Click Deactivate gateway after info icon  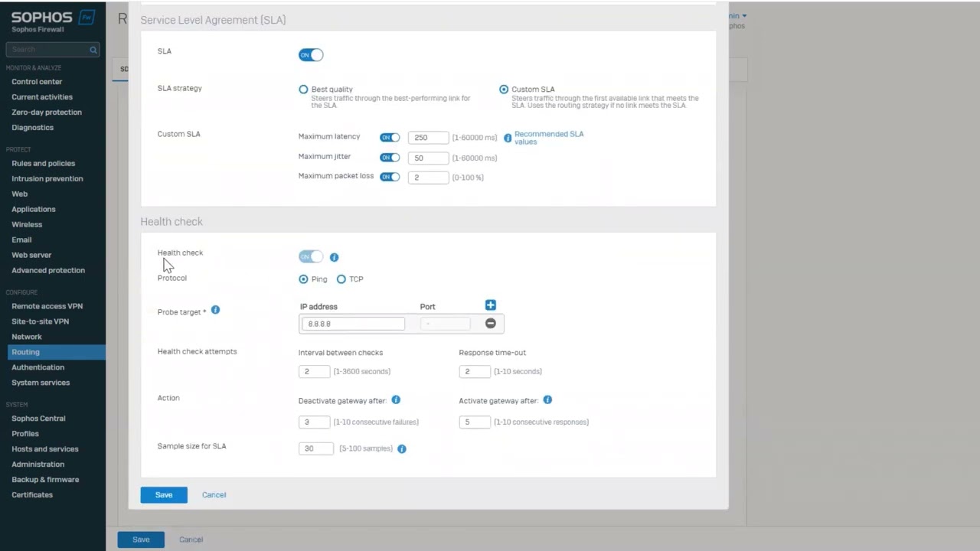click(x=396, y=400)
